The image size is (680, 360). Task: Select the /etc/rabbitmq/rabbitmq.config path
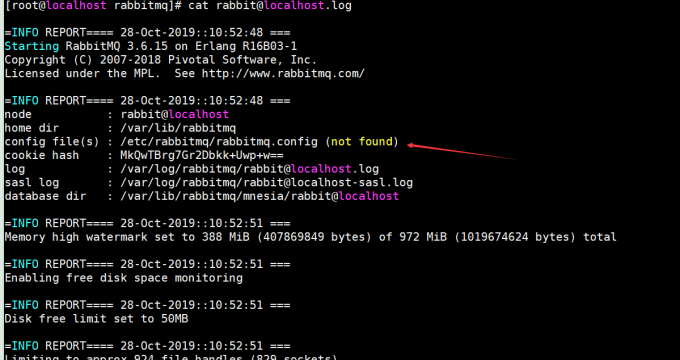[219, 142]
